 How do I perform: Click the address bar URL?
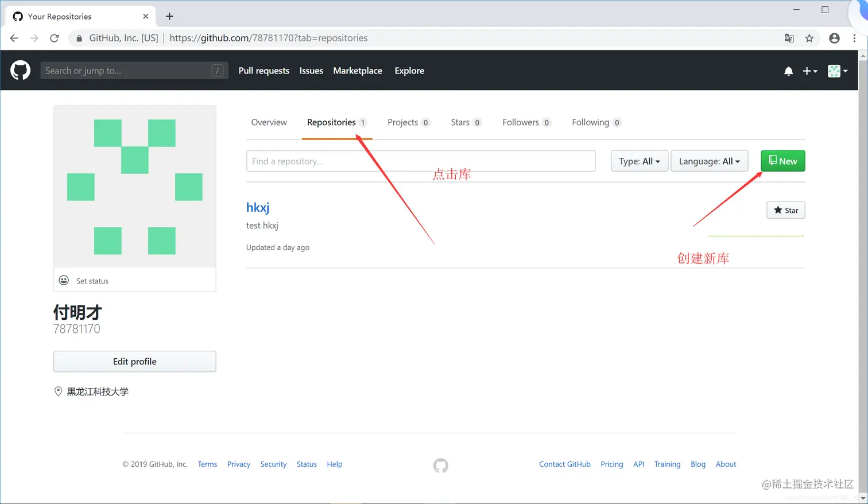(268, 38)
